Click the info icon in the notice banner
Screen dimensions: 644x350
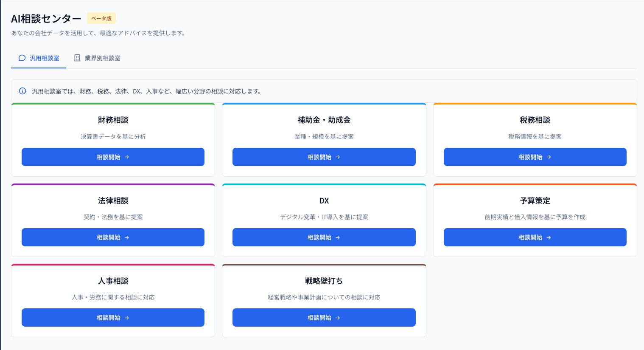pyautogui.click(x=21, y=91)
